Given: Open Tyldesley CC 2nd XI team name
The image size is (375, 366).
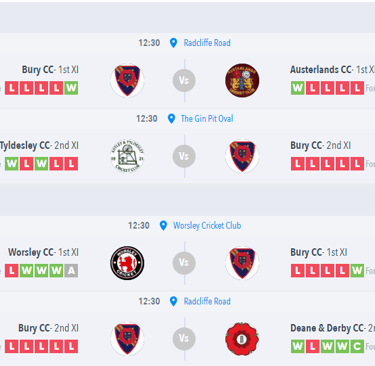Looking at the screenshot, I should (39, 145).
